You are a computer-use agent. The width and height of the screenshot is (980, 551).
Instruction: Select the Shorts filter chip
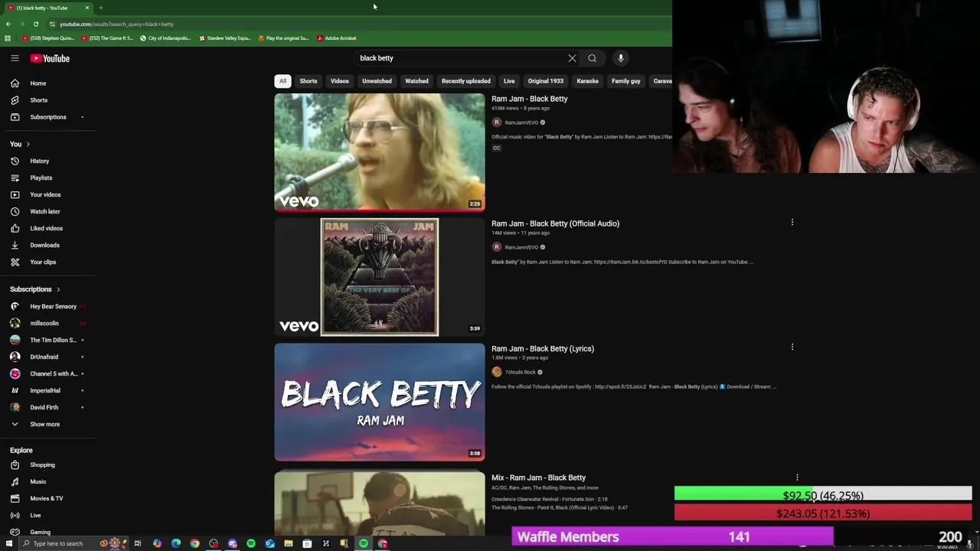tap(309, 81)
